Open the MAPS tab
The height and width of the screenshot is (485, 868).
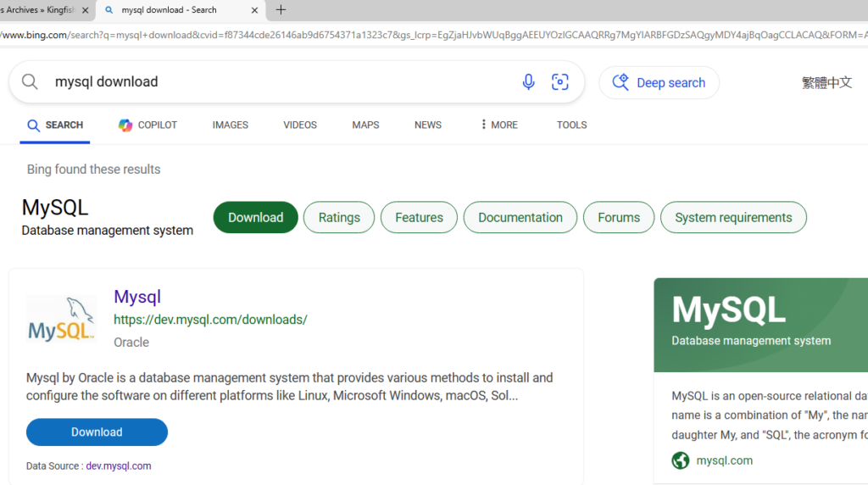point(365,125)
